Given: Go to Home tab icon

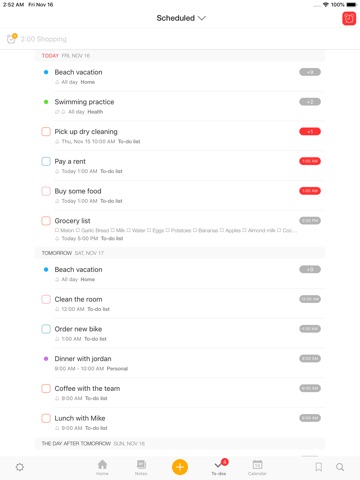Looking at the screenshot, I should [102, 467].
